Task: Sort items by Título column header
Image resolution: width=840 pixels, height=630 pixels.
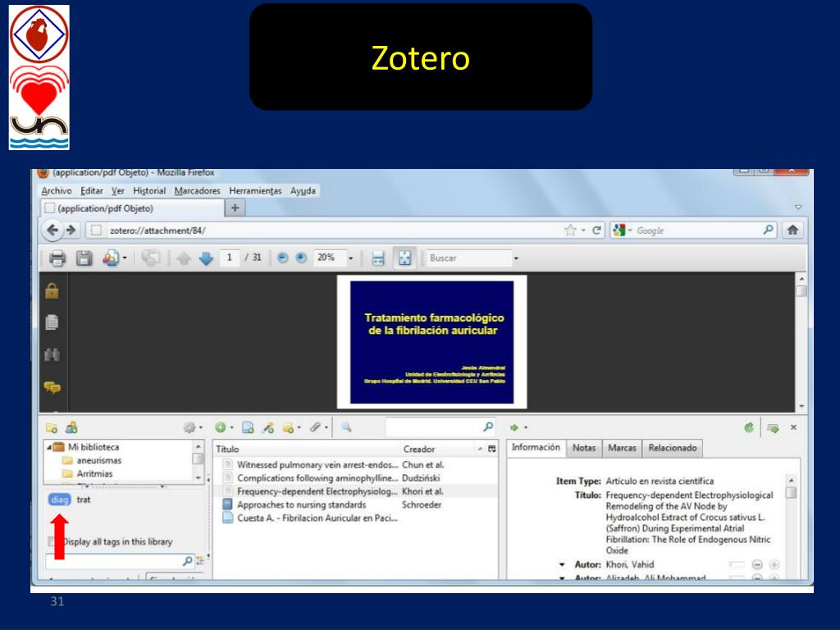Action: [x=307, y=449]
